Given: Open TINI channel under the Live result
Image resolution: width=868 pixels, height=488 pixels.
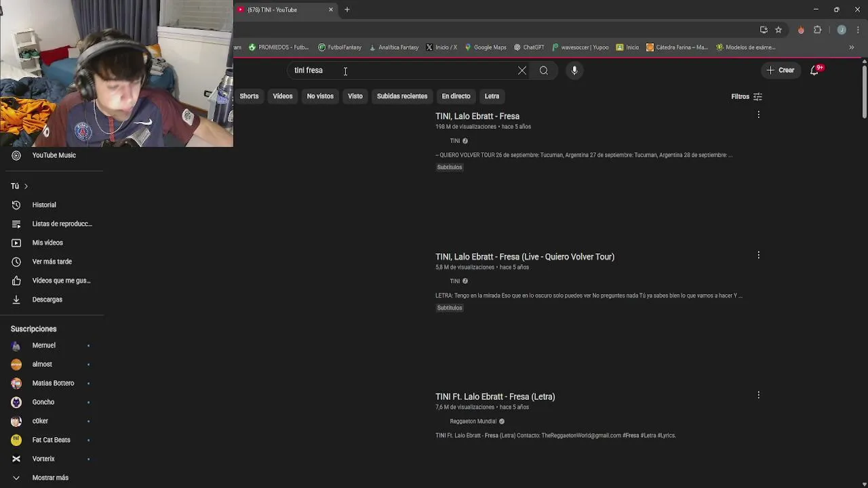Looking at the screenshot, I should tap(454, 281).
